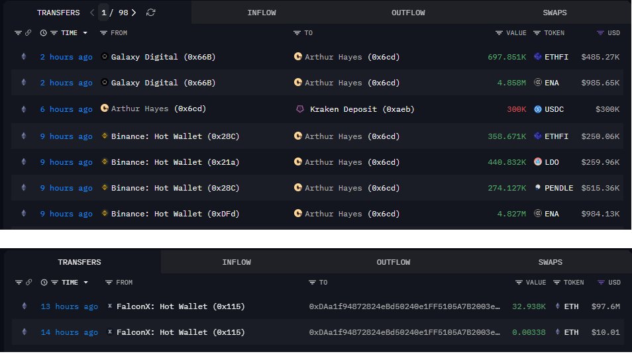Select lower TRANSFERS tab
This screenshot has width=632, height=364.
tap(79, 262)
